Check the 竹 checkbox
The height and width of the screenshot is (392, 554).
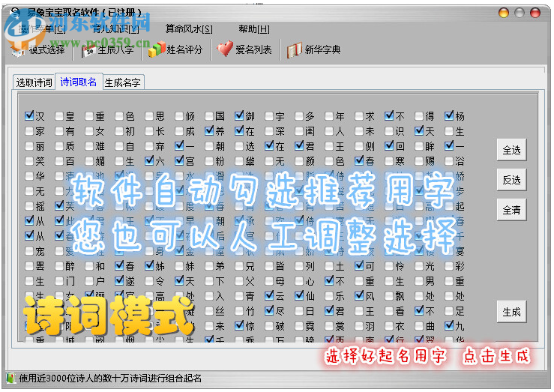click(239, 311)
